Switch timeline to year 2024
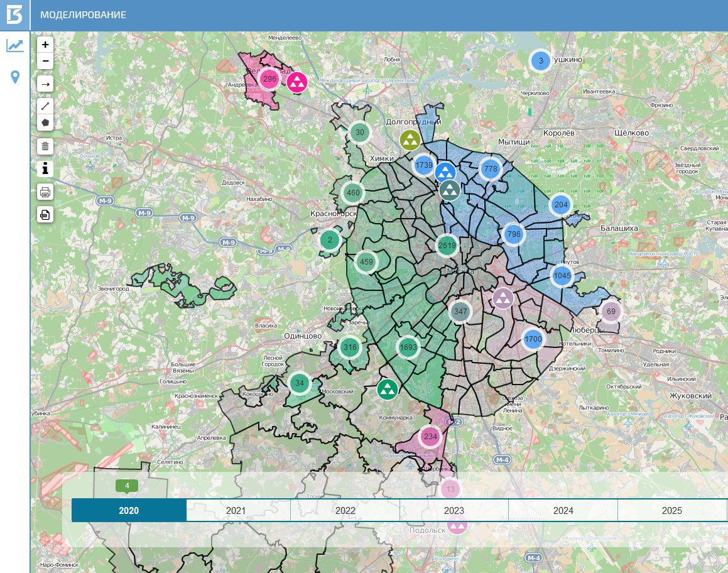Viewport: 728px width, 573px height. pyautogui.click(x=563, y=511)
